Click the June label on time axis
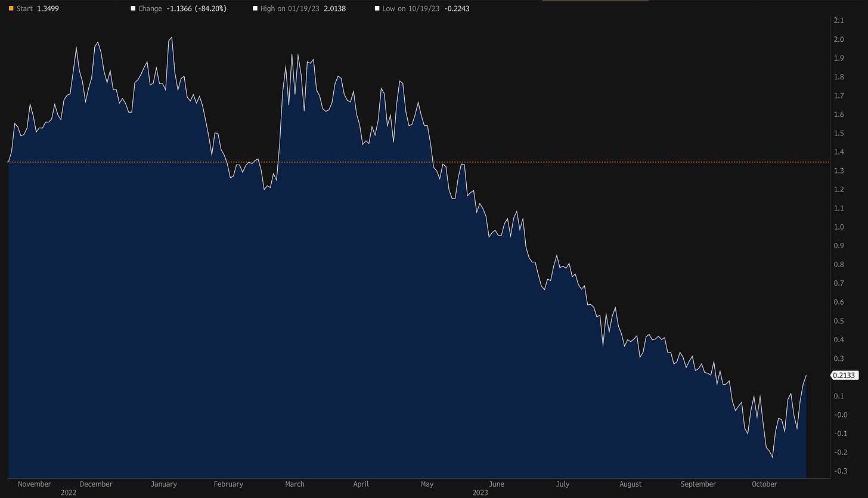868x498 pixels. point(497,484)
